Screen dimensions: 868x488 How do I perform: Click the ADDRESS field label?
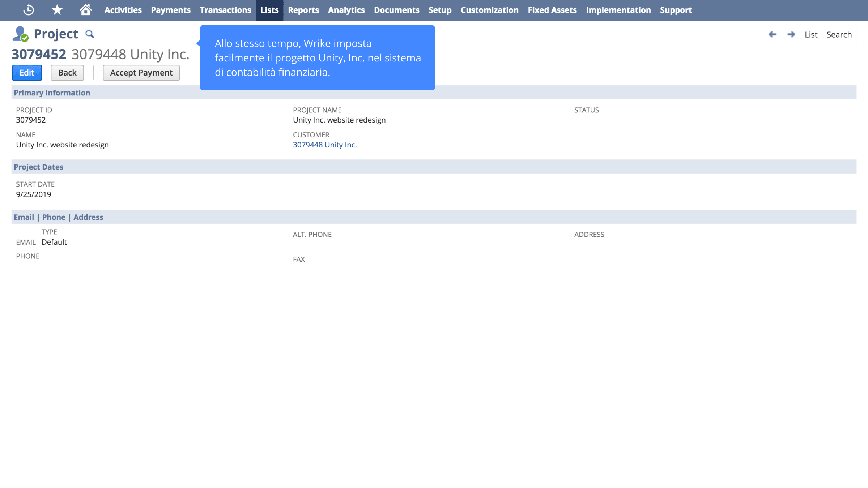(x=589, y=235)
